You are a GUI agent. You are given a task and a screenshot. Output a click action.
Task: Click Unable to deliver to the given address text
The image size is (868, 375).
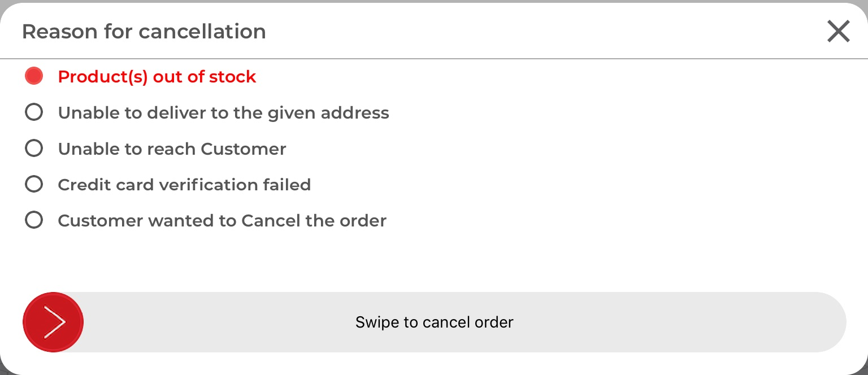pos(223,113)
